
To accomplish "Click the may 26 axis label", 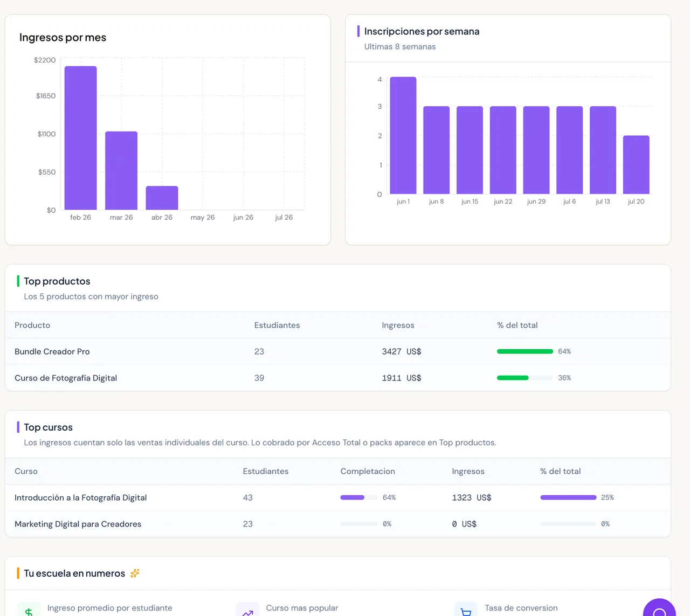I will point(203,217).
